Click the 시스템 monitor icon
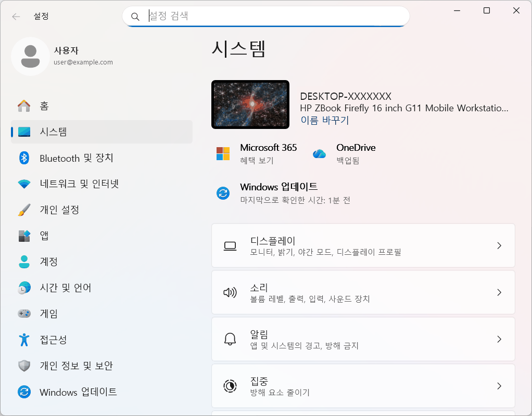 click(x=24, y=132)
